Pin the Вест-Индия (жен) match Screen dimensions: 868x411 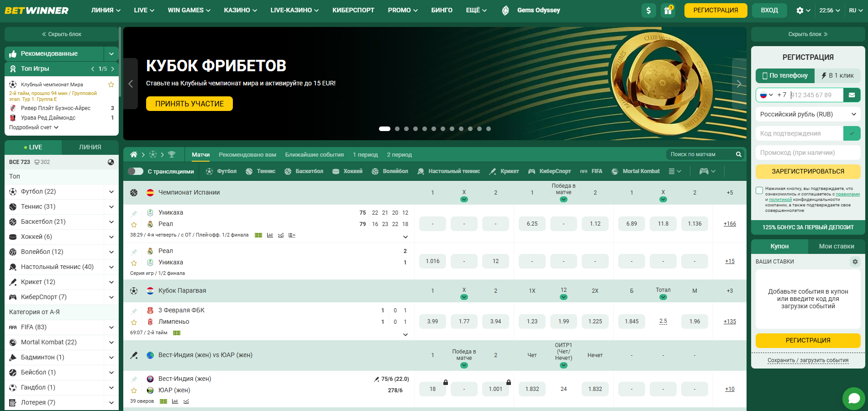pyautogui.click(x=134, y=379)
